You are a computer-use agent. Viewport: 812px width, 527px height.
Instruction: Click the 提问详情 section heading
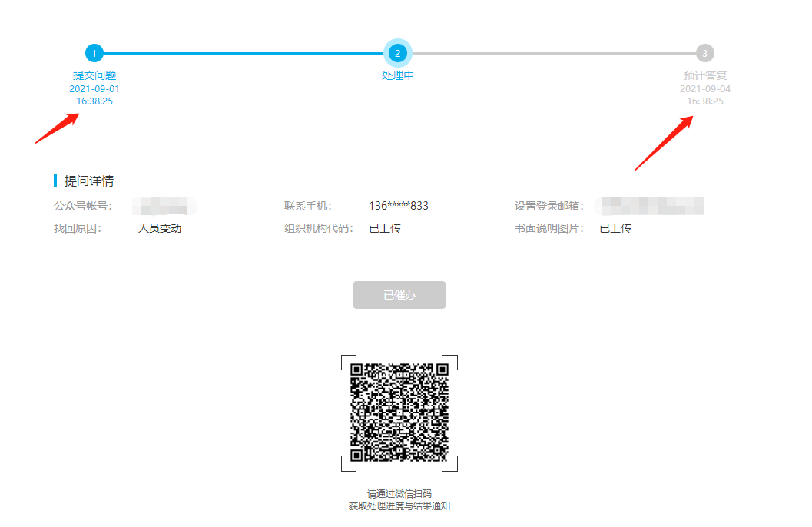(88, 181)
